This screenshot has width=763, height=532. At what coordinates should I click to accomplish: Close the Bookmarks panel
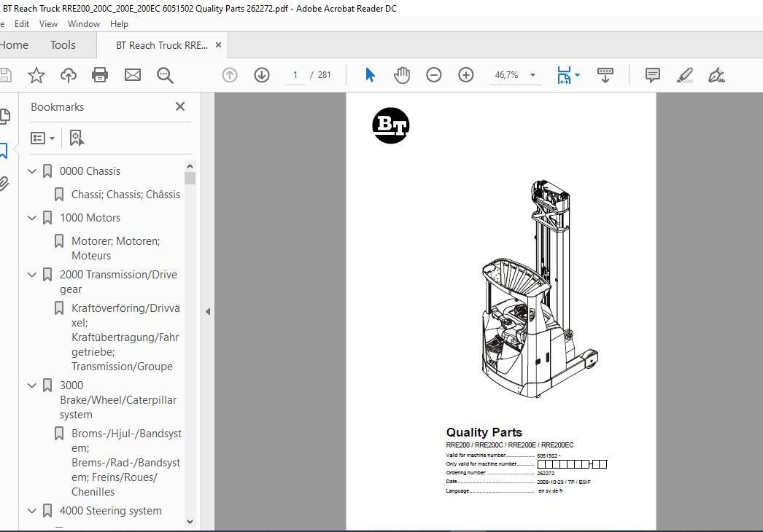click(180, 106)
